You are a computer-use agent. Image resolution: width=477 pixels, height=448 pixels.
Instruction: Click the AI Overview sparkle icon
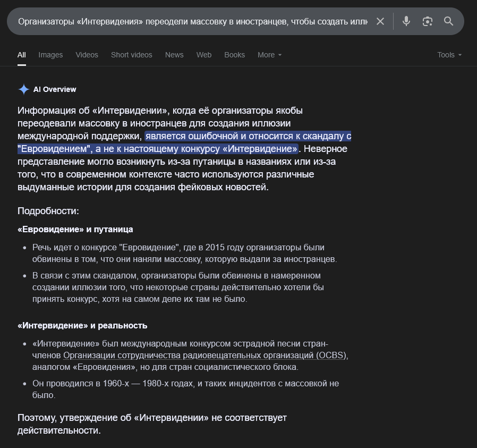(24, 89)
